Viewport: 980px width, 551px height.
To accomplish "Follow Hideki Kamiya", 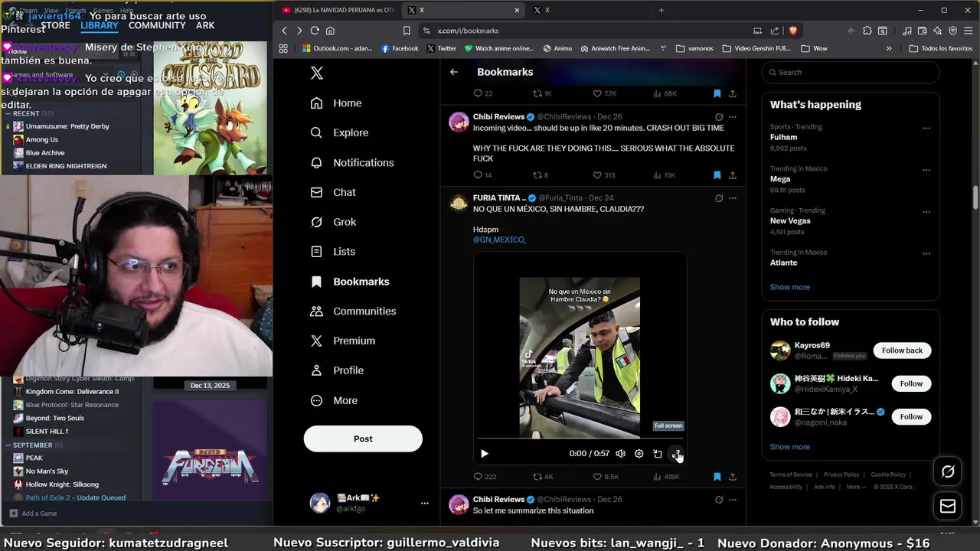I will [911, 383].
